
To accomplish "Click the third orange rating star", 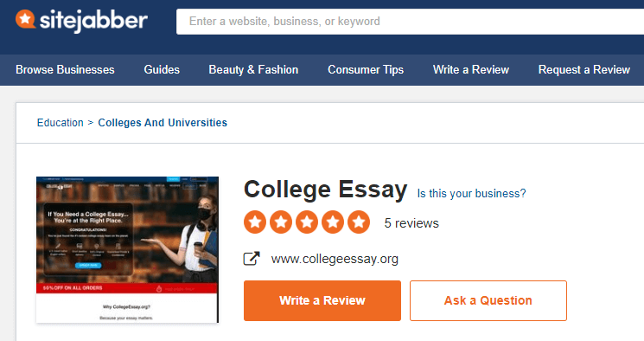I will click(x=307, y=222).
